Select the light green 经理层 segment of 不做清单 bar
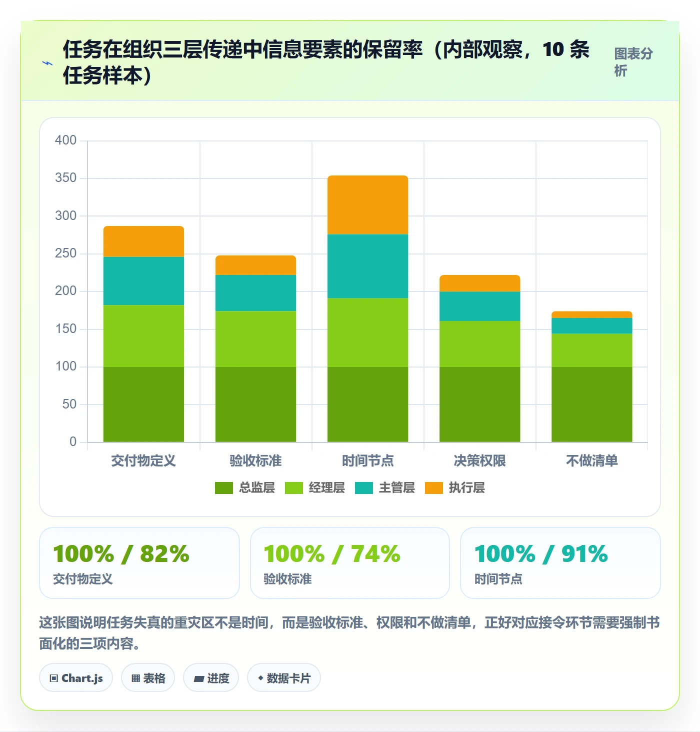Viewport: 700px width, 732px height. [x=592, y=350]
